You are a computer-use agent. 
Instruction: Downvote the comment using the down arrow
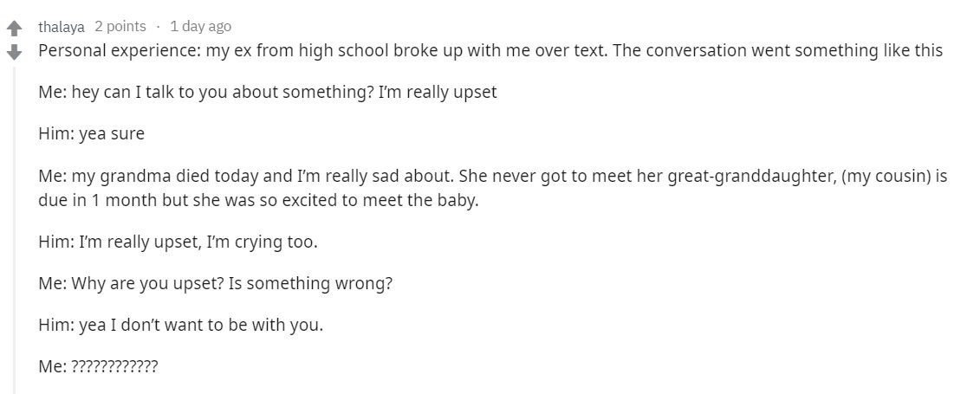14,52
